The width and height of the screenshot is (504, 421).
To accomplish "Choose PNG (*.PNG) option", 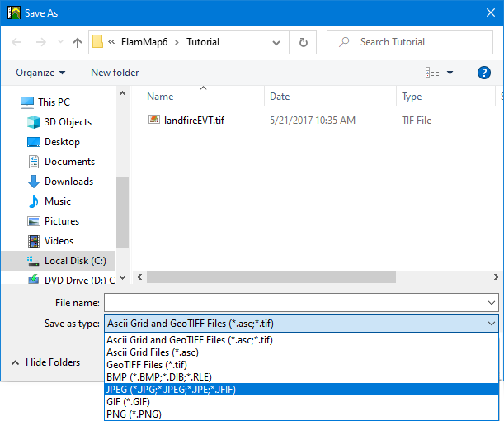I will 302,414.
